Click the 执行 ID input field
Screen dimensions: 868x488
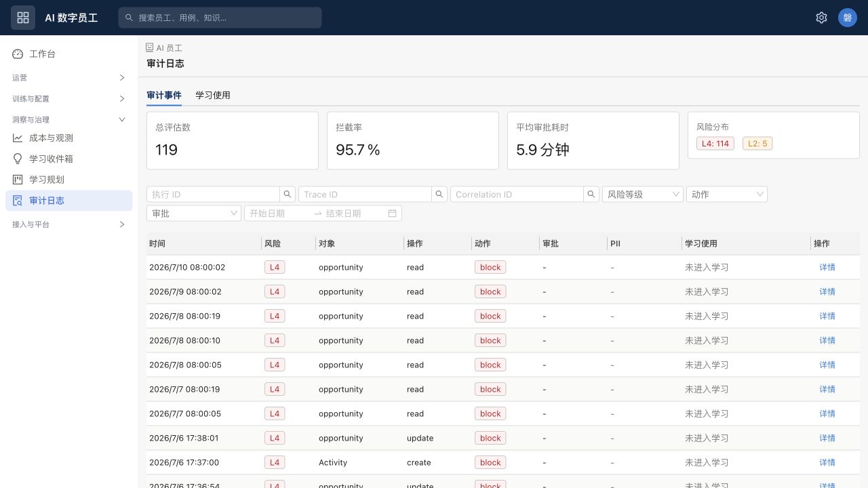[213, 195]
